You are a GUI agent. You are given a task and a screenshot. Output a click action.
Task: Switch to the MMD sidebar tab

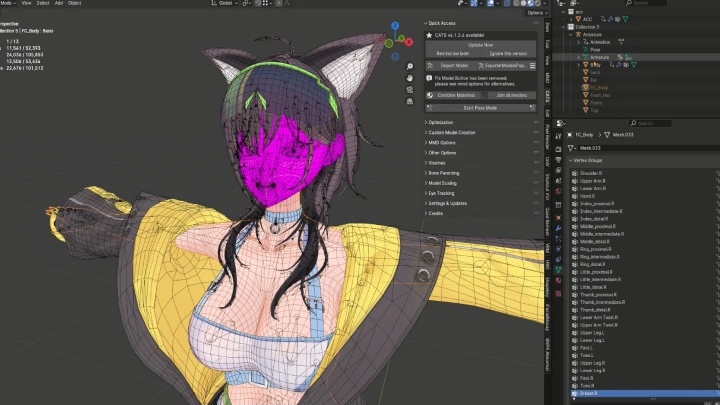point(547,77)
